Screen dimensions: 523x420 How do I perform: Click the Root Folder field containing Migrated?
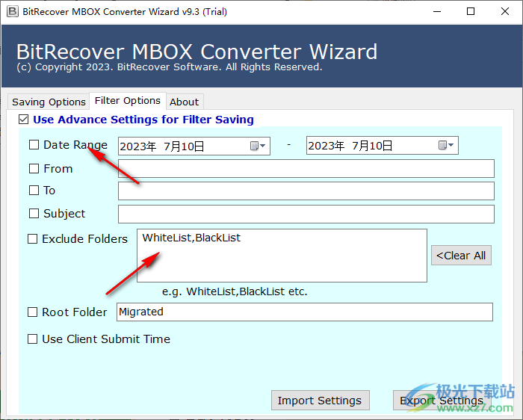(305, 312)
